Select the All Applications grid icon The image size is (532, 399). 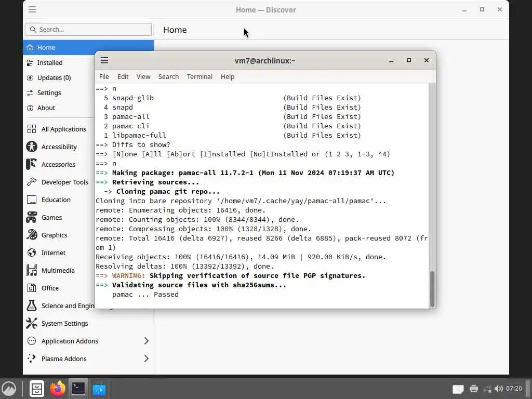click(x=32, y=129)
